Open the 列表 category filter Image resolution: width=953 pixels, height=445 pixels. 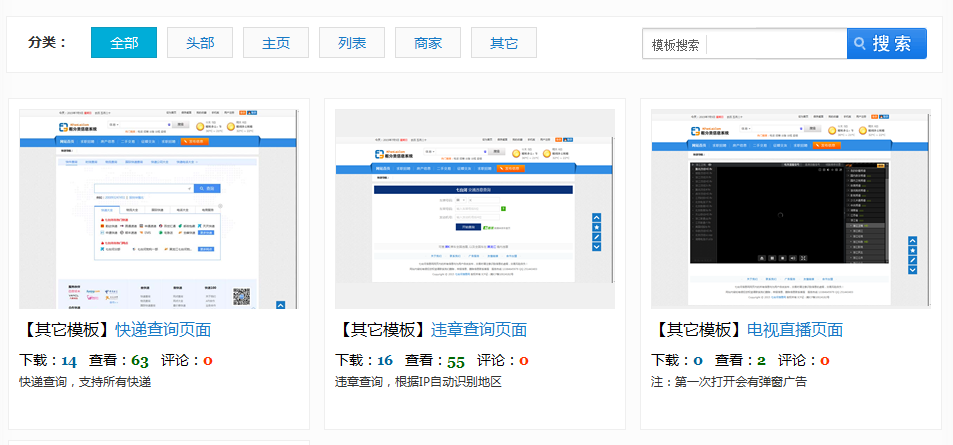352,43
